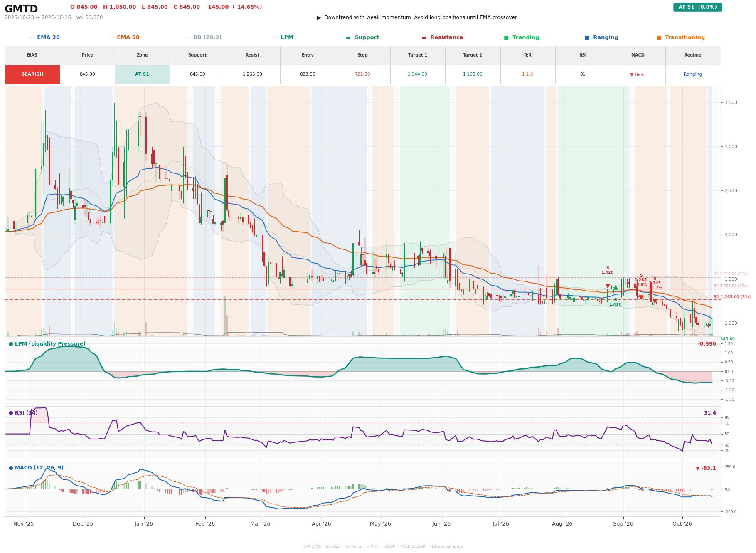The image size is (756, 553).
Task: Click the Sep '26 date axis label
Action: click(623, 524)
